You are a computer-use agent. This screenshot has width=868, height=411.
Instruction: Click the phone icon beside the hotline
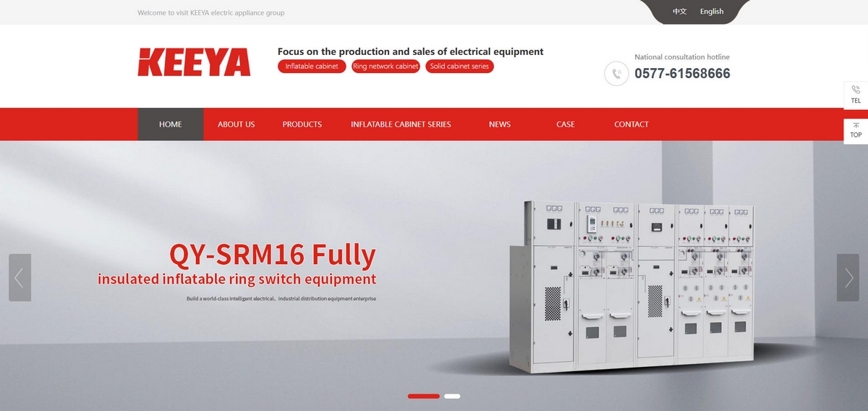pos(616,73)
